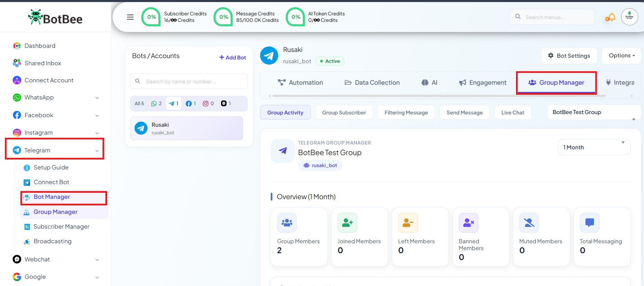Screen dimensions: 644x286
Task: Open Bot Settings
Action: click(569, 56)
